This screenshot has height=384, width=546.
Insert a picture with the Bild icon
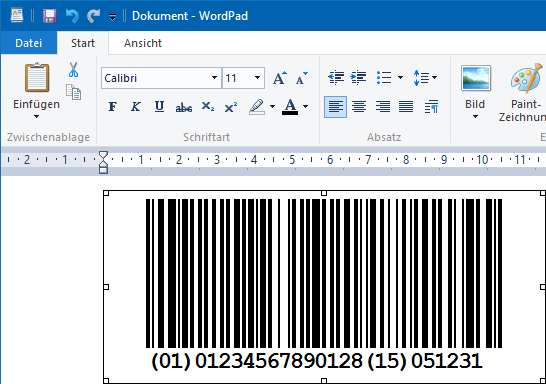coord(476,78)
